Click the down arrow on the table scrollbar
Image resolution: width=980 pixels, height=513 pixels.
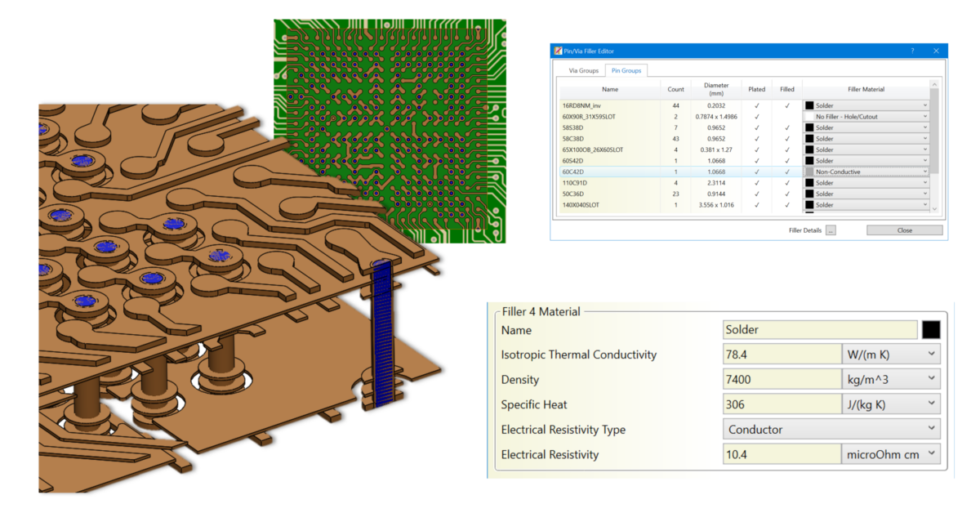click(933, 208)
